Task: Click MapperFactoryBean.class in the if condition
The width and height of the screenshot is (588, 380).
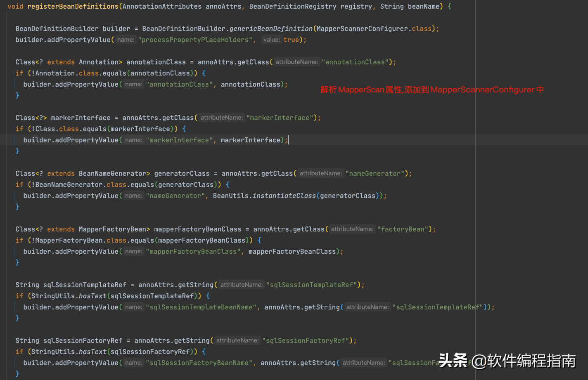Action: 81,240
